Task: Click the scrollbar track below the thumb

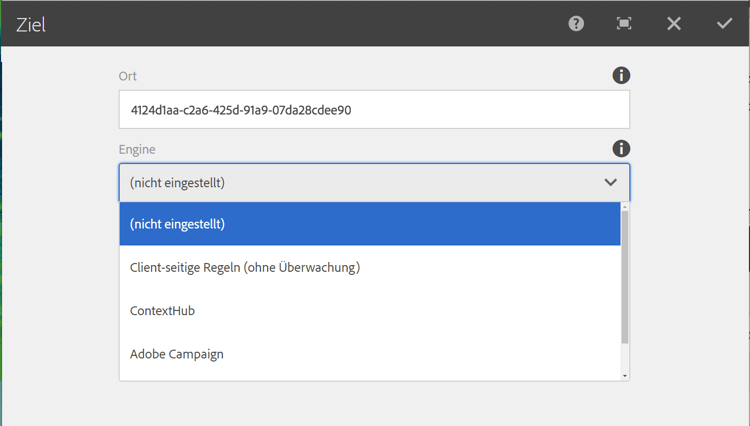Action: tap(625, 357)
